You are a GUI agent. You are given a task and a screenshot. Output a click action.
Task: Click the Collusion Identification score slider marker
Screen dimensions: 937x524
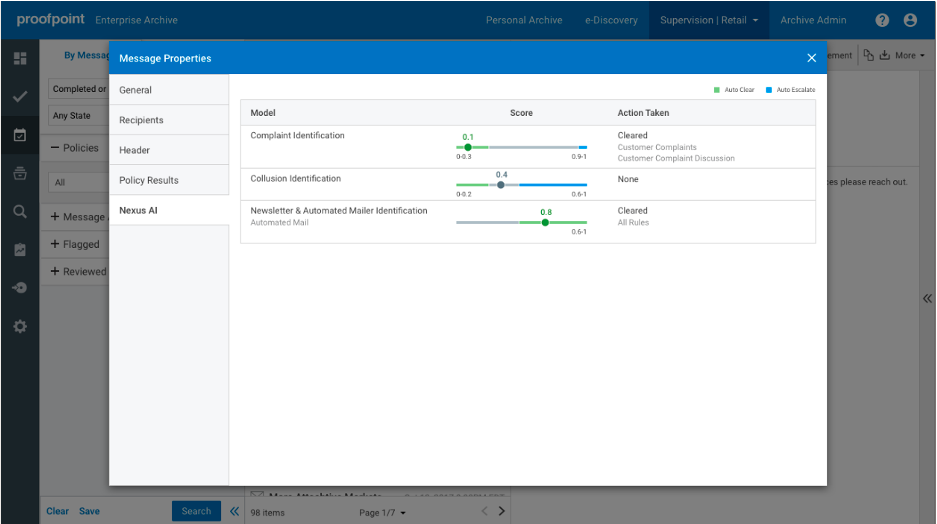(x=501, y=185)
